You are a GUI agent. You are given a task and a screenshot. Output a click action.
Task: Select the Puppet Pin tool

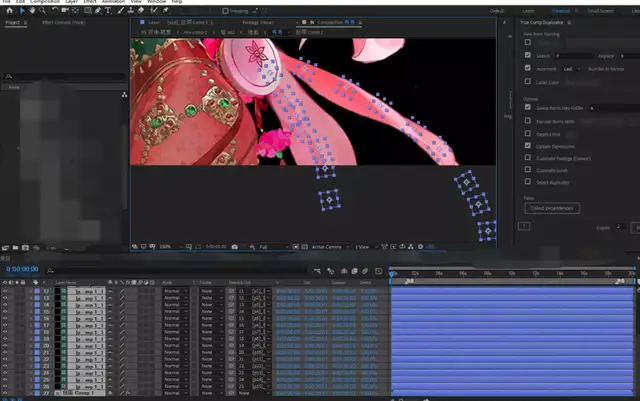(x=166, y=11)
